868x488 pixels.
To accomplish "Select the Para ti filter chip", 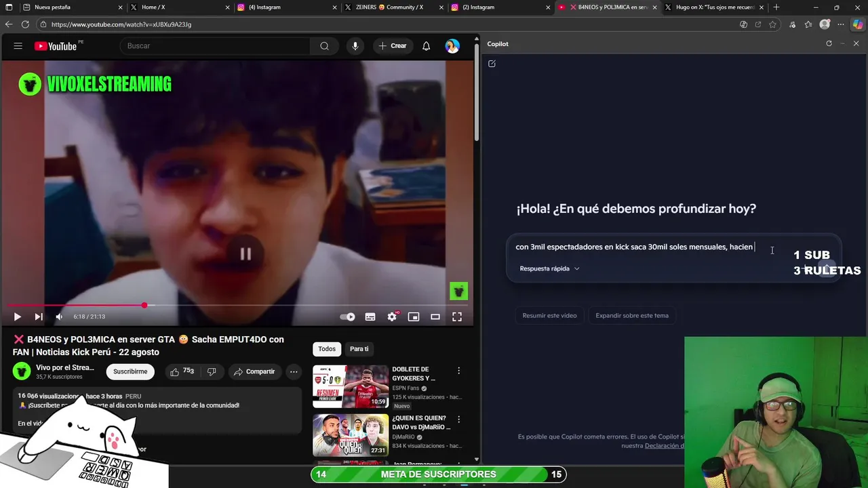I will pos(359,349).
